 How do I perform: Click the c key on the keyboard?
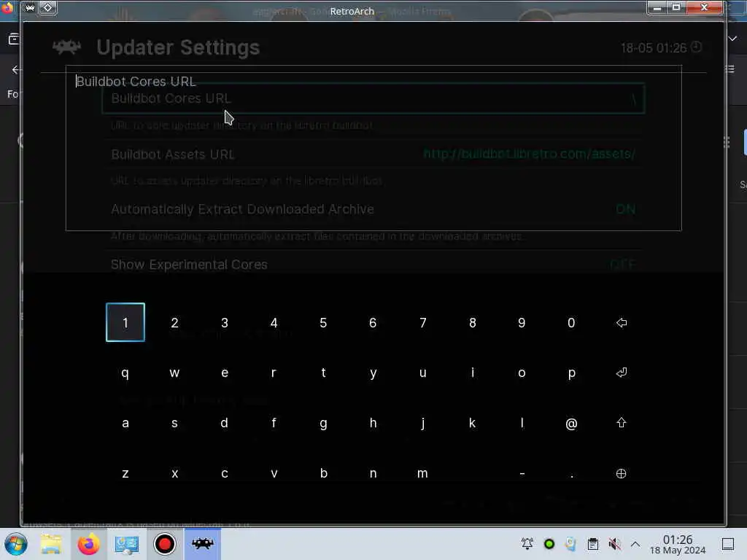click(225, 473)
